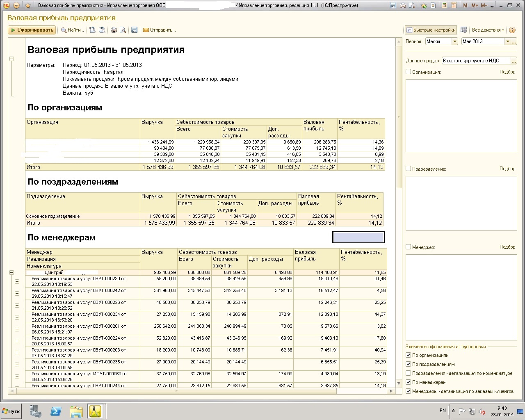Click Подбор link next to Менеджер

coord(507,247)
